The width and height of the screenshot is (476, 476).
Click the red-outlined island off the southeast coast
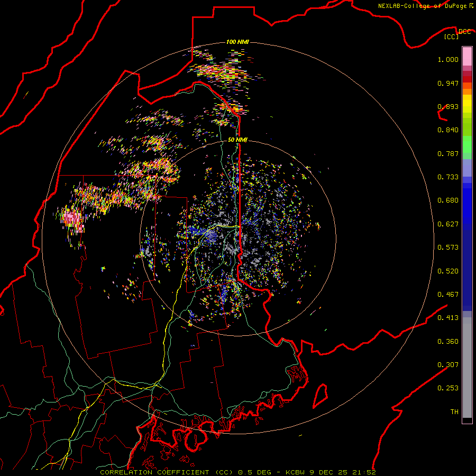(x=321, y=396)
